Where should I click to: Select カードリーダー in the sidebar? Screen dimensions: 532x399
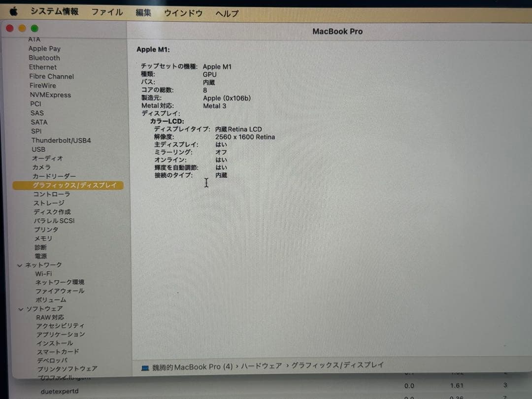click(54, 176)
